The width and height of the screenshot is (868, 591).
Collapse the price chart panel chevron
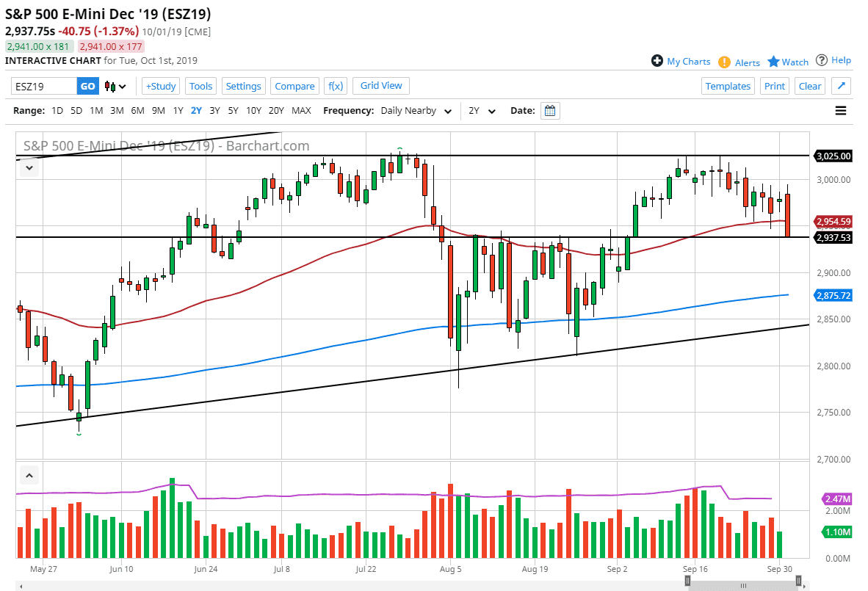click(29, 167)
